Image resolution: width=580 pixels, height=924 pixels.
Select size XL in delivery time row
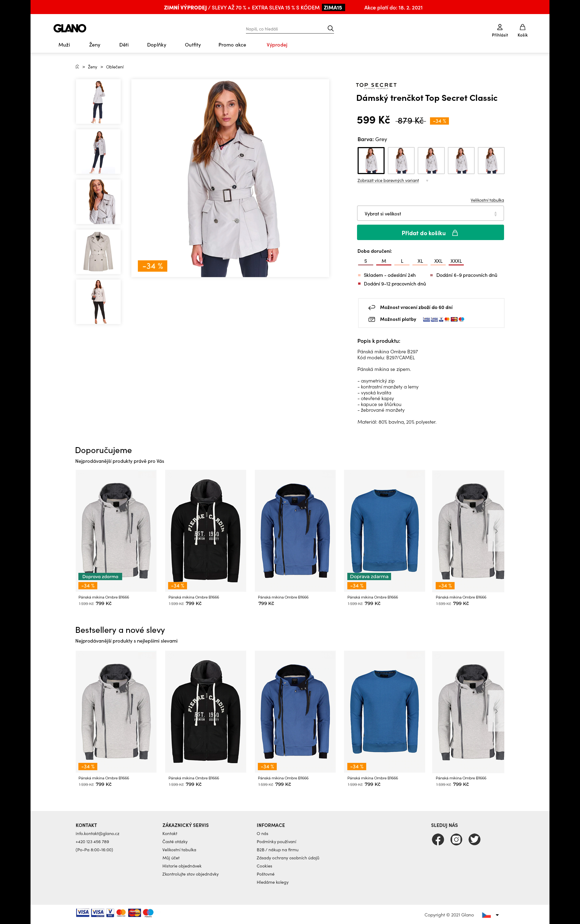pos(420,261)
